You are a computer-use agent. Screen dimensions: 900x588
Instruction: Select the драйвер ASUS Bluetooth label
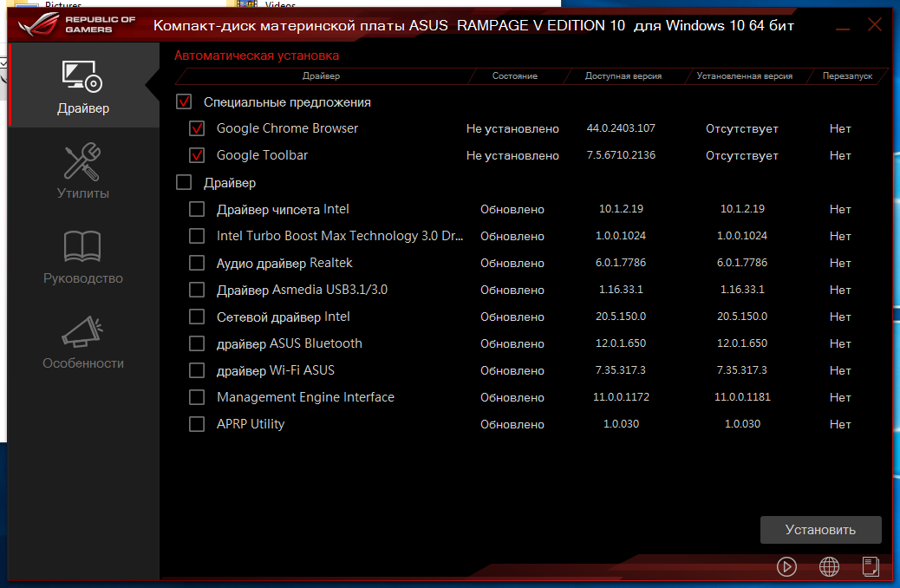pyautogui.click(x=290, y=343)
